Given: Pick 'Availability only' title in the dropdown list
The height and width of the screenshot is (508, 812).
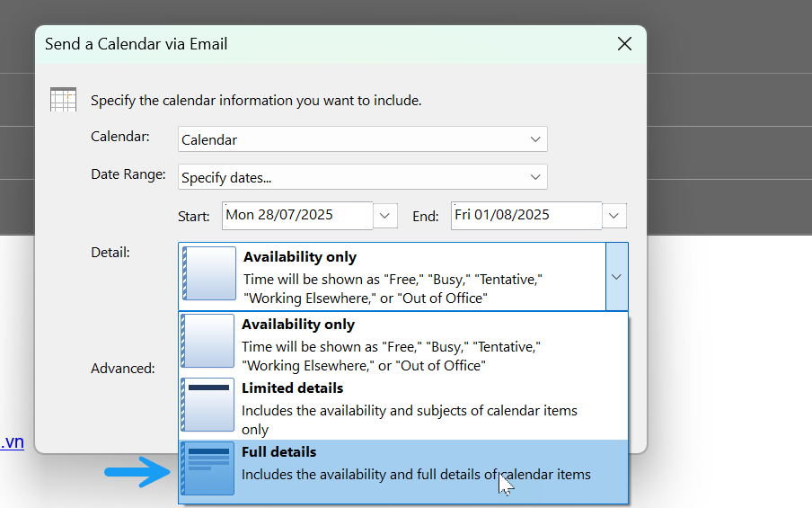Looking at the screenshot, I should click(x=298, y=325).
